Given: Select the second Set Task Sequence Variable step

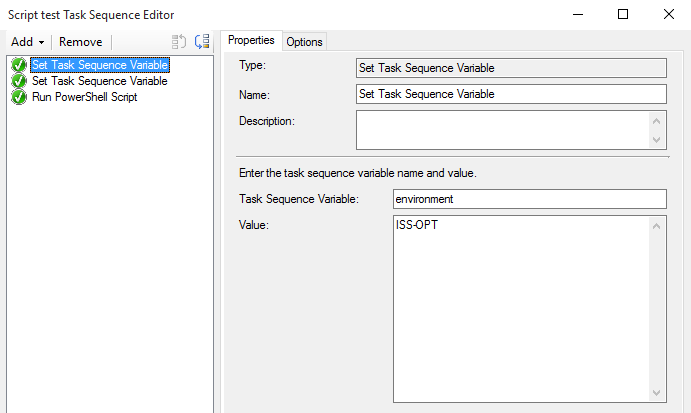Looking at the screenshot, I should pos(100,81).
